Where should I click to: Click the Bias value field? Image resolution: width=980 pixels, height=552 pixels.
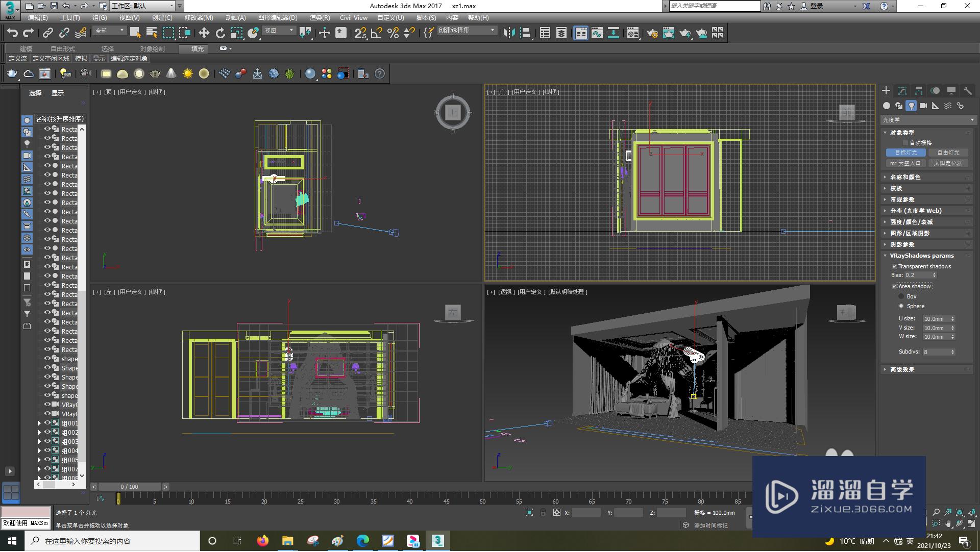click(x=918, y=275)
